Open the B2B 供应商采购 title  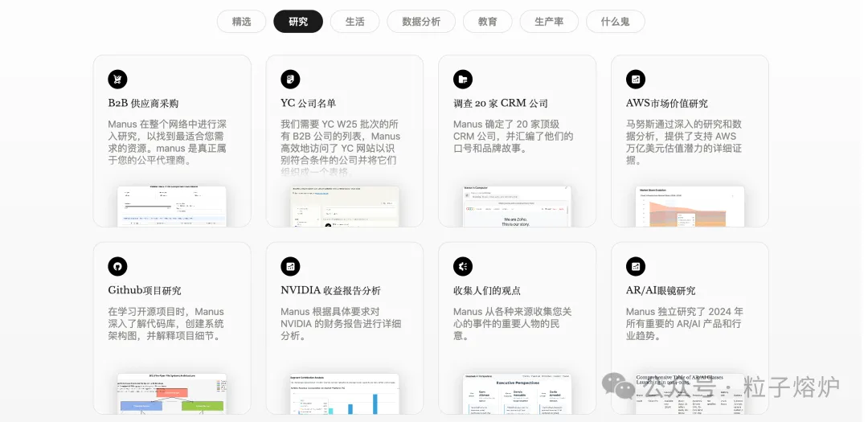coord(143,104)
